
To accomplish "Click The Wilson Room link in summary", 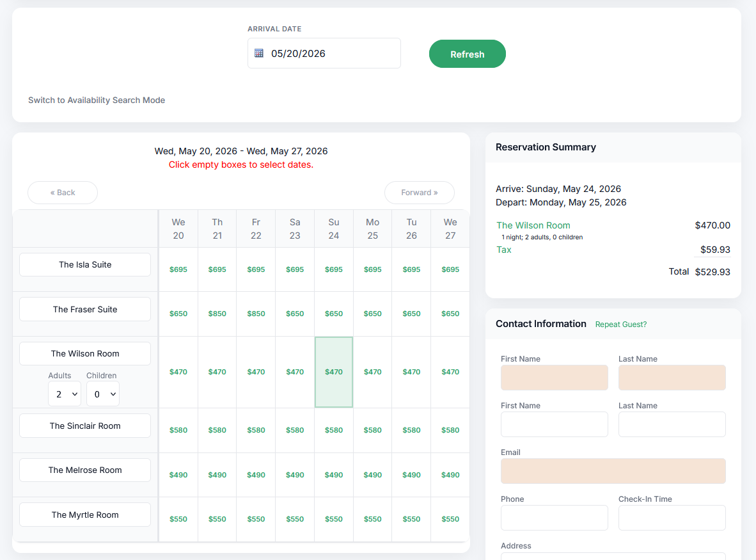I will [x=533, y=225].
